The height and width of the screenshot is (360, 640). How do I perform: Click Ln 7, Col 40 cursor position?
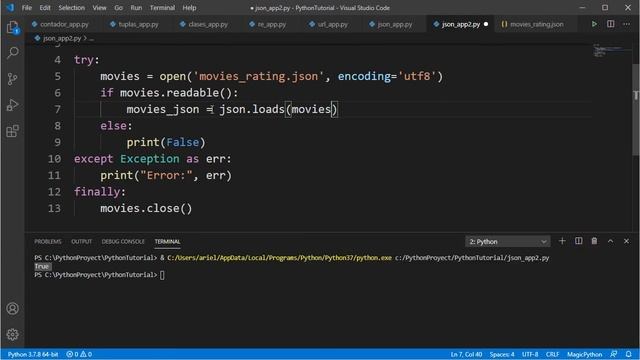point(466,354)
